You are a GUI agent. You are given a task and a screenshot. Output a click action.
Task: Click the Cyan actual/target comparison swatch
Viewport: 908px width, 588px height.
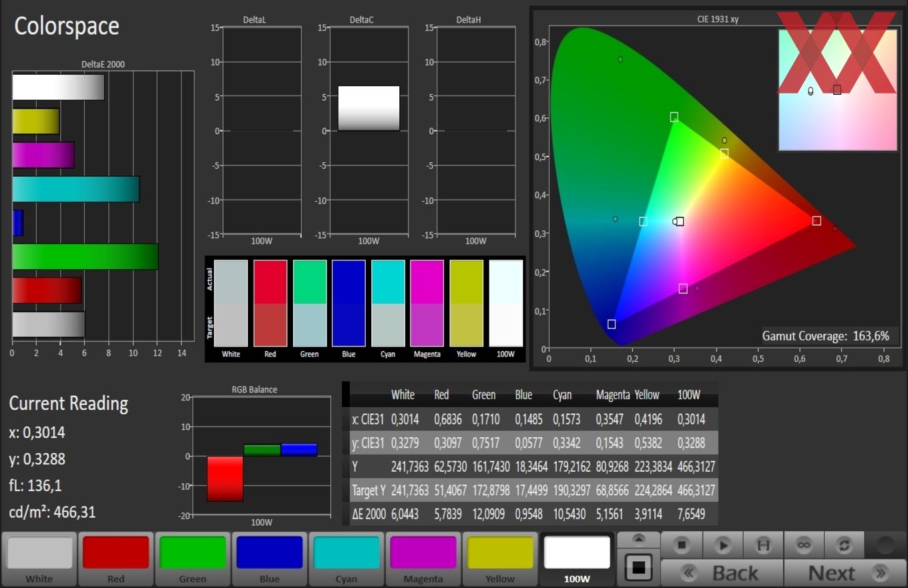tap(388, 303)
